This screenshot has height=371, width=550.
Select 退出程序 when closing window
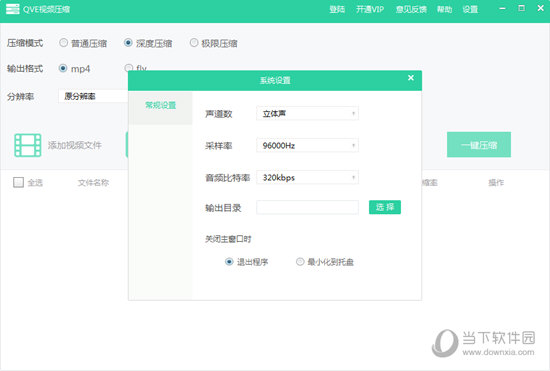(229, 262)
